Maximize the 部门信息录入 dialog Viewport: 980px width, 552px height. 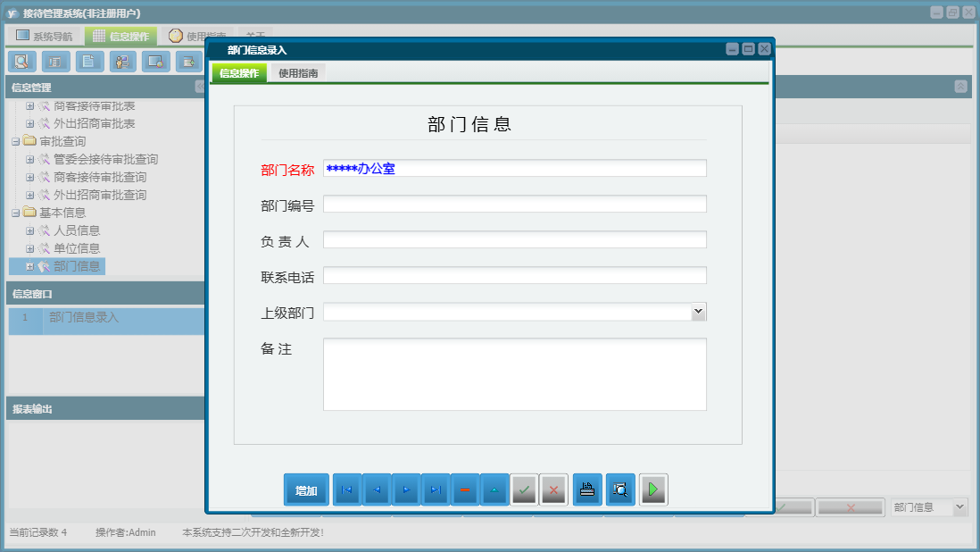[x=748, y=49]
